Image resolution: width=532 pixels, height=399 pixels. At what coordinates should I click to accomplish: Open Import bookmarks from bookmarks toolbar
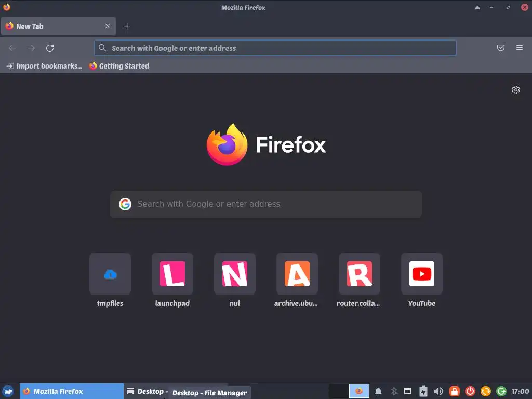click(x=45, y=66)
